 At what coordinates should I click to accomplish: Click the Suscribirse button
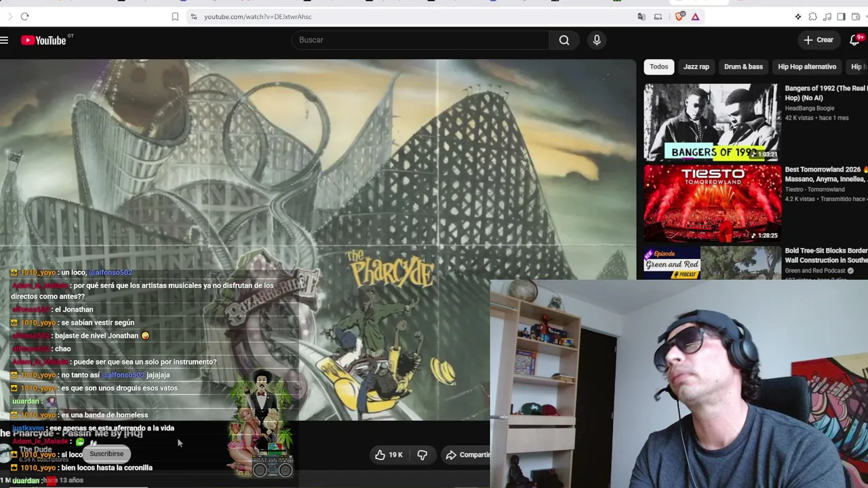tap(106, 453)
